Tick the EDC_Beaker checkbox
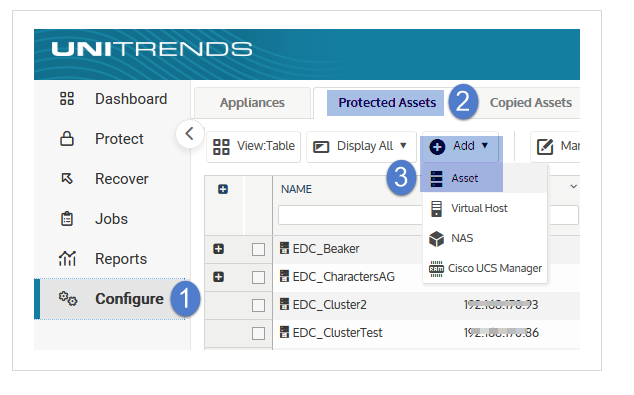This screenshot has width=634, height=395. (258, 249)
